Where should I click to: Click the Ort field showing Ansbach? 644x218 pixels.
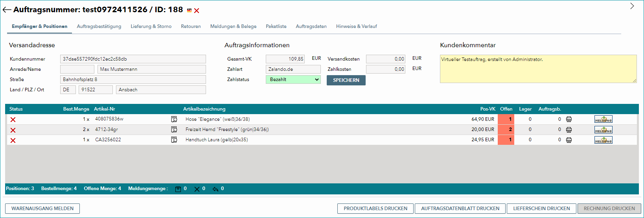click(x=161, y=90)
